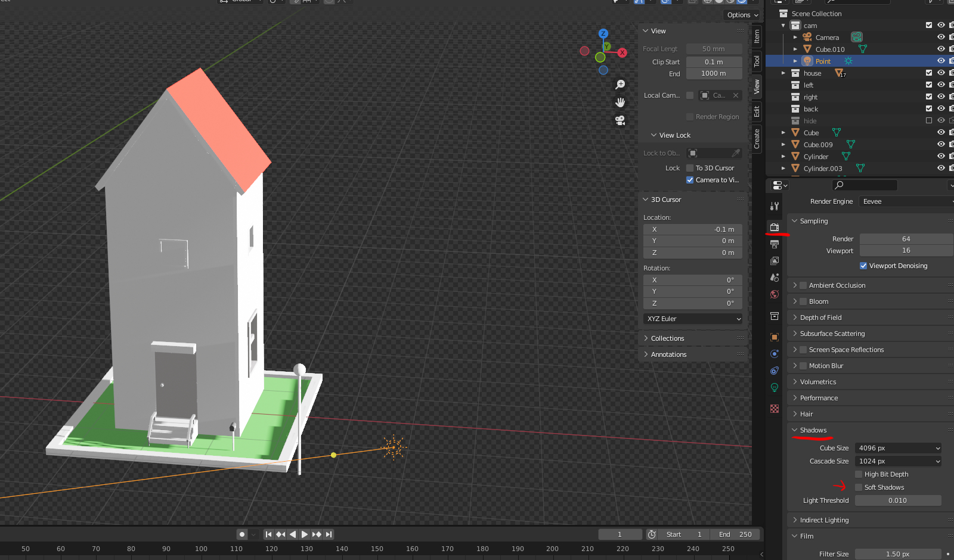Jump to the start frame

(268, 534)
